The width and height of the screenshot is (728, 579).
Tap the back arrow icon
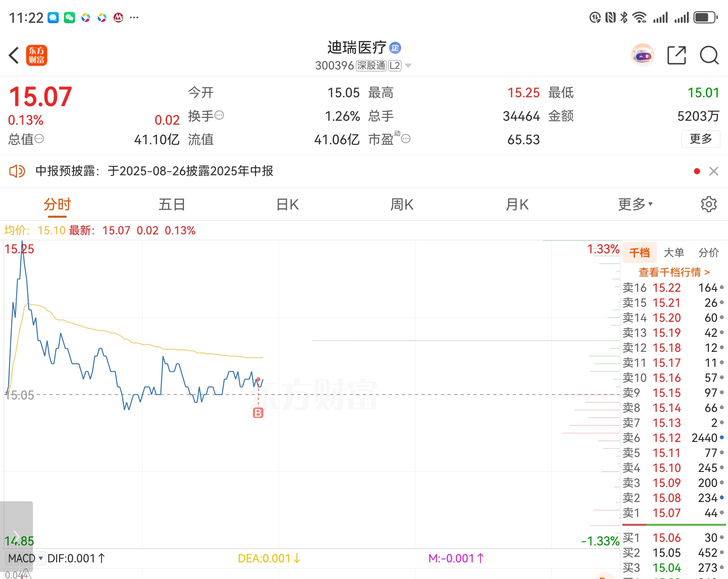pyautogui.click(x=13, y=55)
